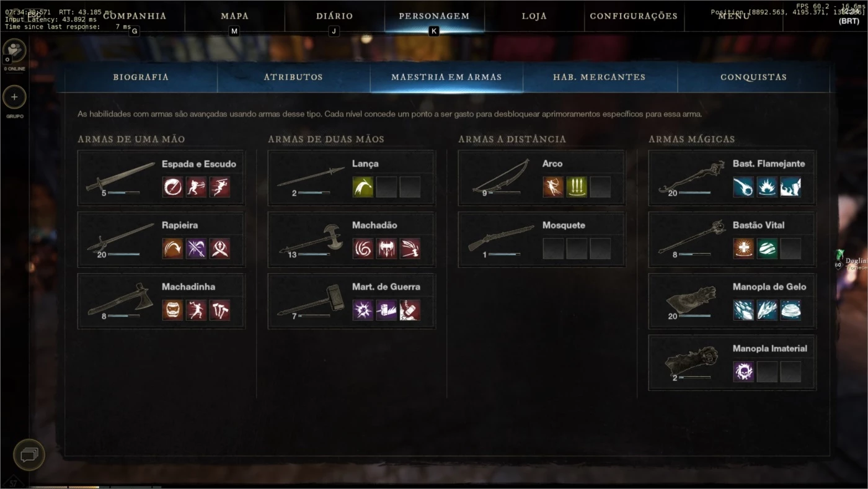Select the purple skull icon under Manopla Imaterial
The width and height of the screenshot is (868, 489).
[x=743, y=372]
